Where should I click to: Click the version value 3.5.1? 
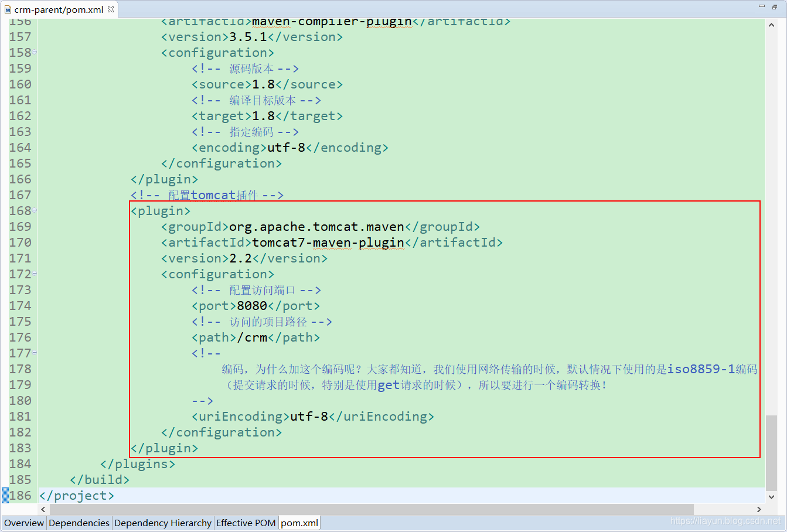tap(248, 37)
